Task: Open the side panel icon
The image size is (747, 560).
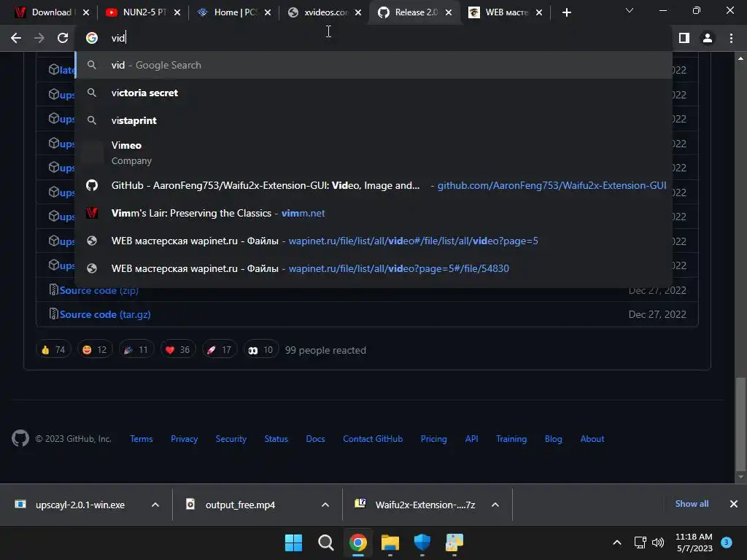Action: click(x=684, y=38)
